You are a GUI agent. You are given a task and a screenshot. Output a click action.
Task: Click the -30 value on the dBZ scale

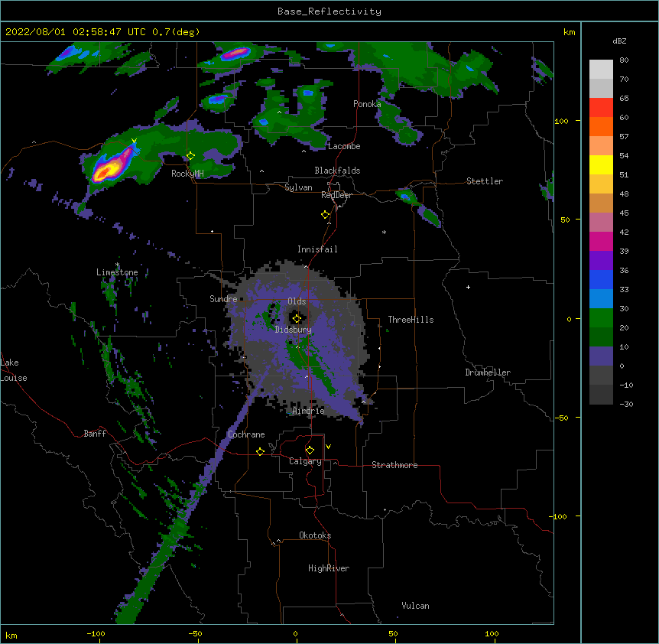[x=626, y=405]
